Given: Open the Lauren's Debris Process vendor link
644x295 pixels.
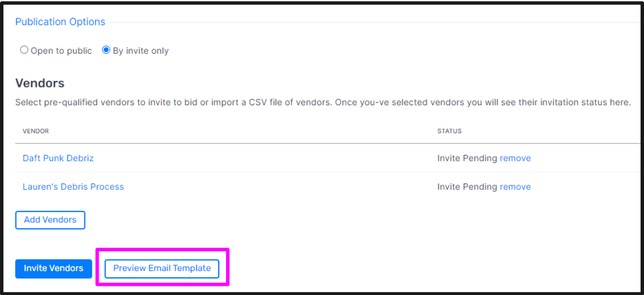Looking at the screenshot, I should click(73, 187).
